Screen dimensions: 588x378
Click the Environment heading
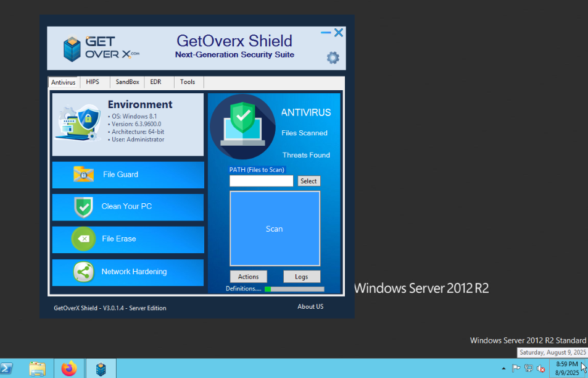[x=140, y=104]
